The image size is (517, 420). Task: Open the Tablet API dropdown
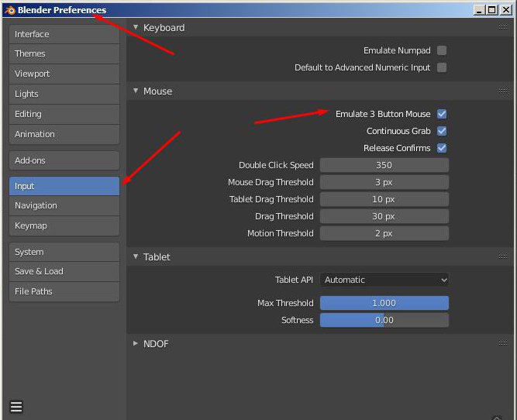[384, 280]
